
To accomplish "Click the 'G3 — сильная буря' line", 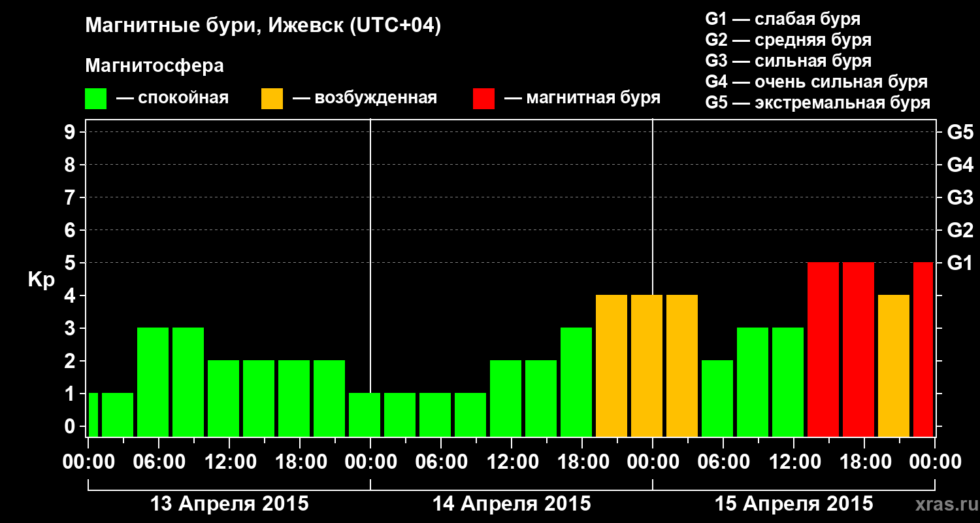I will pos(789,61).
